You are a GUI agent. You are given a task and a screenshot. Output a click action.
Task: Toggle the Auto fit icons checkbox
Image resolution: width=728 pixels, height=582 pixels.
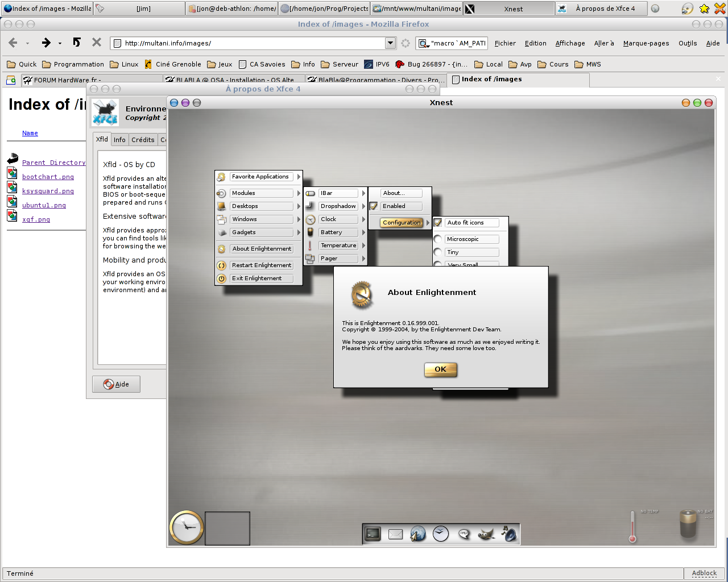tap(438, 223)
